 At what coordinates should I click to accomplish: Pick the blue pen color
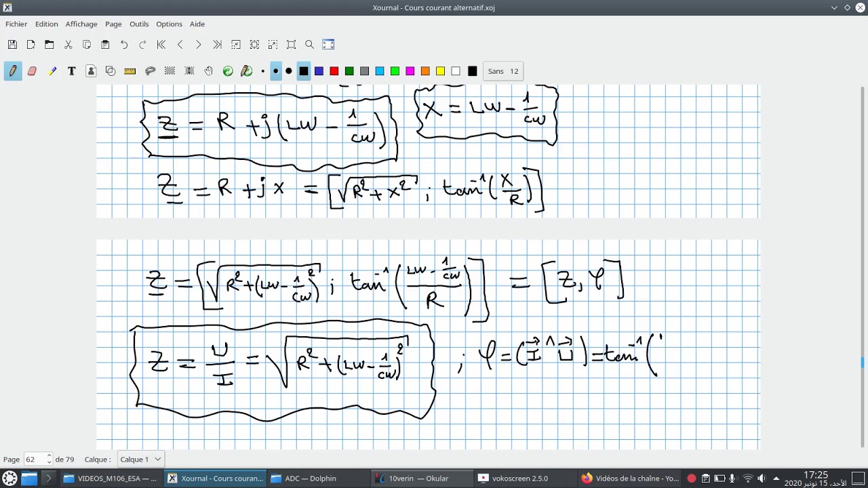pyautogui.click(x=319, y=71)
